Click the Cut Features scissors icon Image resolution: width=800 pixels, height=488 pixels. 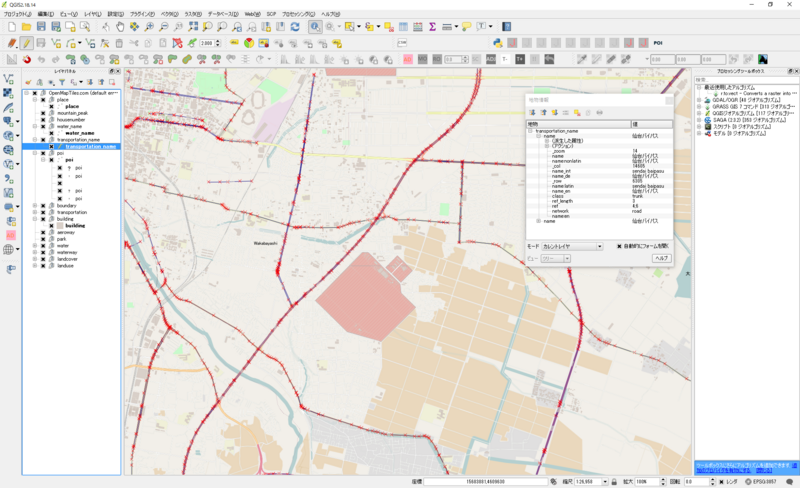(134, 43)
